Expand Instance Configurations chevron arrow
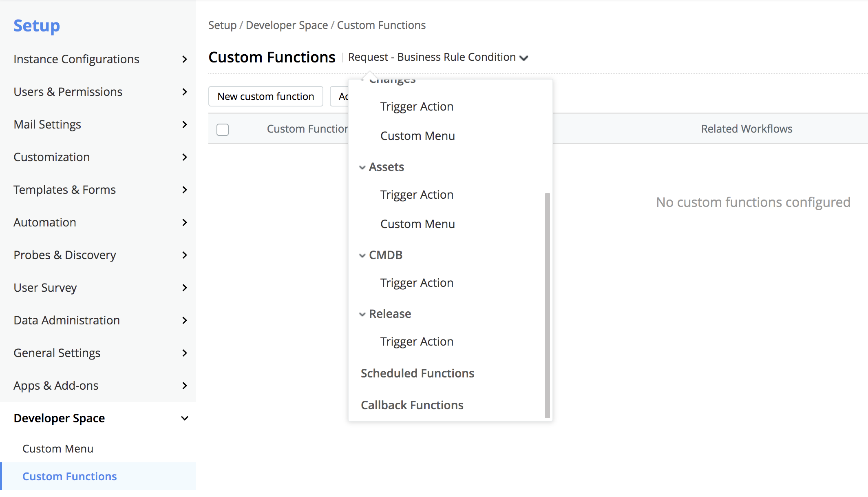Screen dimensions: 868x497 185,59
